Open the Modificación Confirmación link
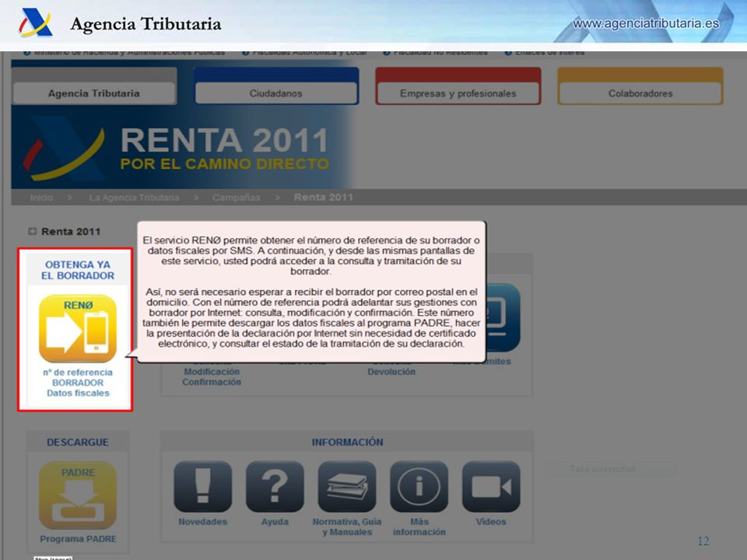The height and width of the screenshot is (560, 747). [212, 377]
